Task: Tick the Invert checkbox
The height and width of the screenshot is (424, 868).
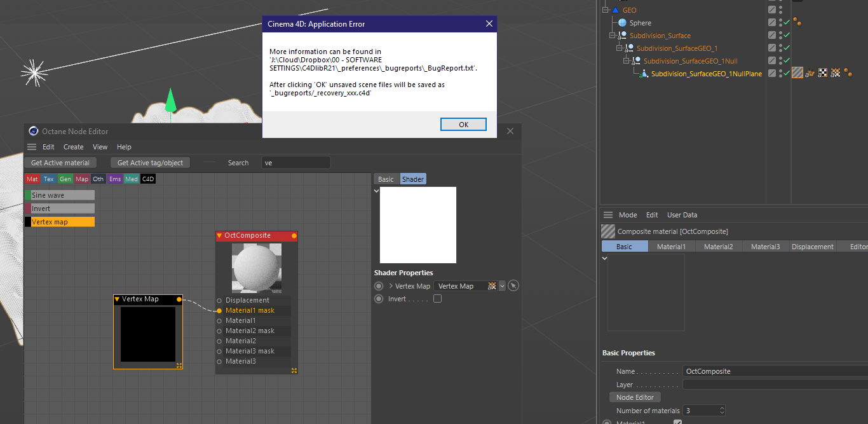Action: [x=437, y=299]
